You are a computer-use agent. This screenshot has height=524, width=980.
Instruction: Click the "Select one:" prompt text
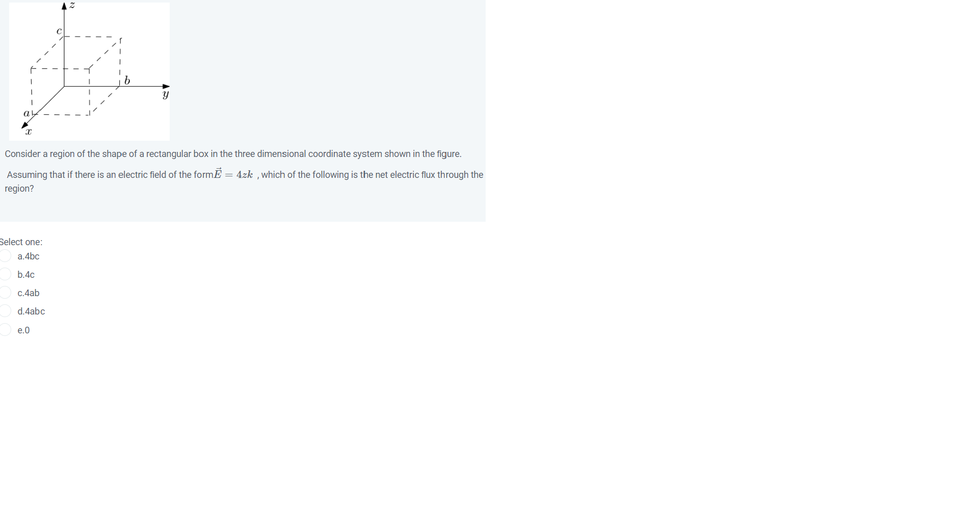click(21, 242)
